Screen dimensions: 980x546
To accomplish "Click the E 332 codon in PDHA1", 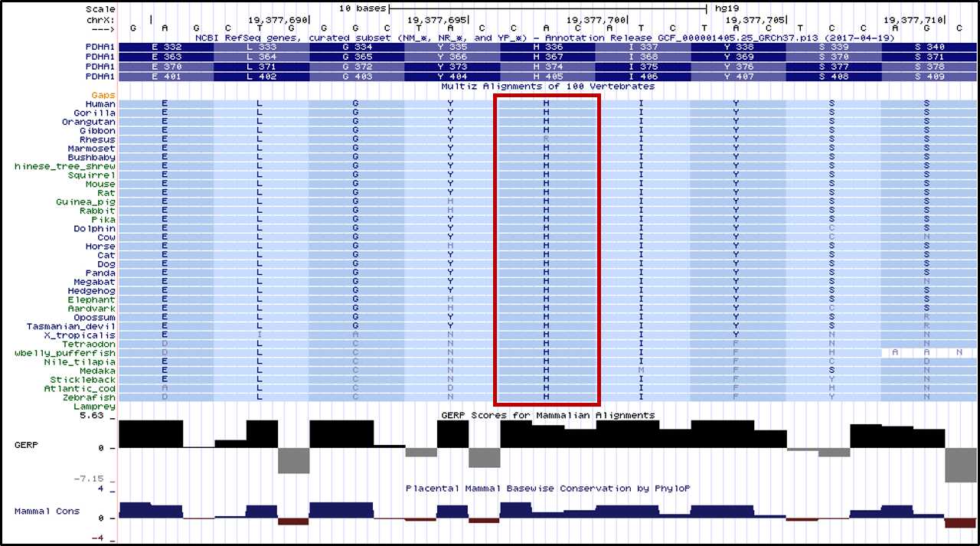I will [x=166, y=47].
